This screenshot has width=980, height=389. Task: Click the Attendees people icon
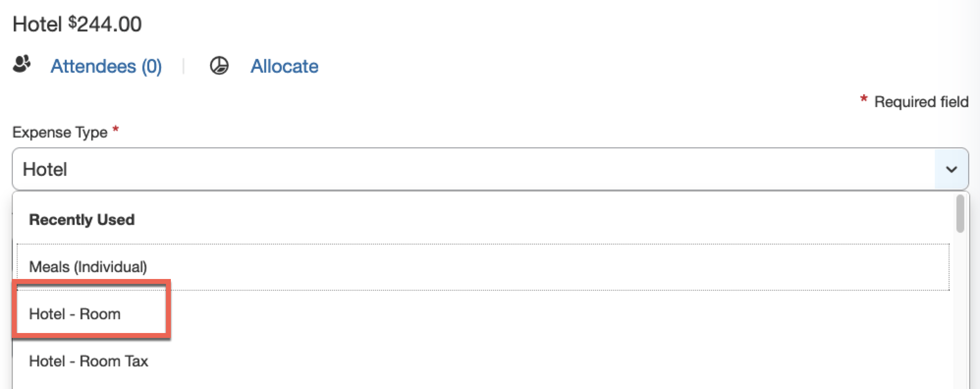pyautogui.click(x=21, y=64)
